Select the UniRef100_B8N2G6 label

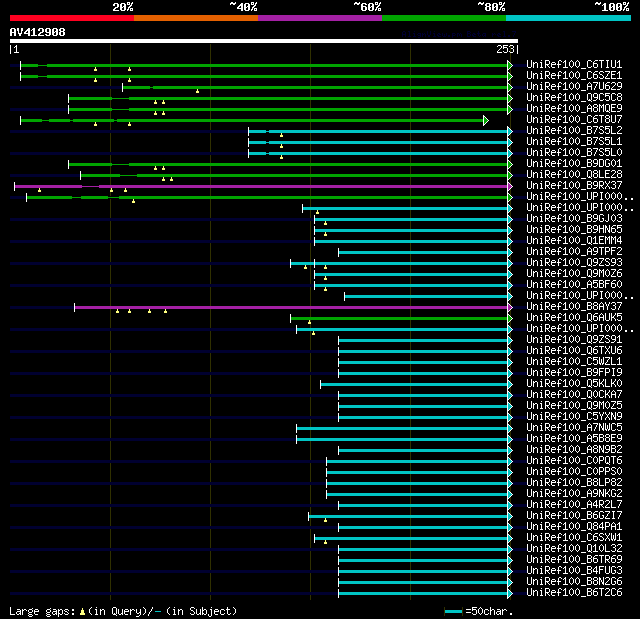click(x=574, y=582)
